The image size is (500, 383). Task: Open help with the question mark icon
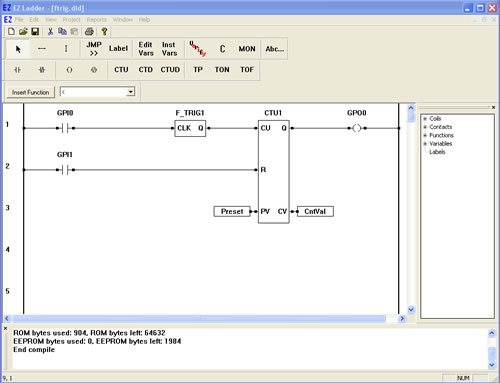(104, 31)
